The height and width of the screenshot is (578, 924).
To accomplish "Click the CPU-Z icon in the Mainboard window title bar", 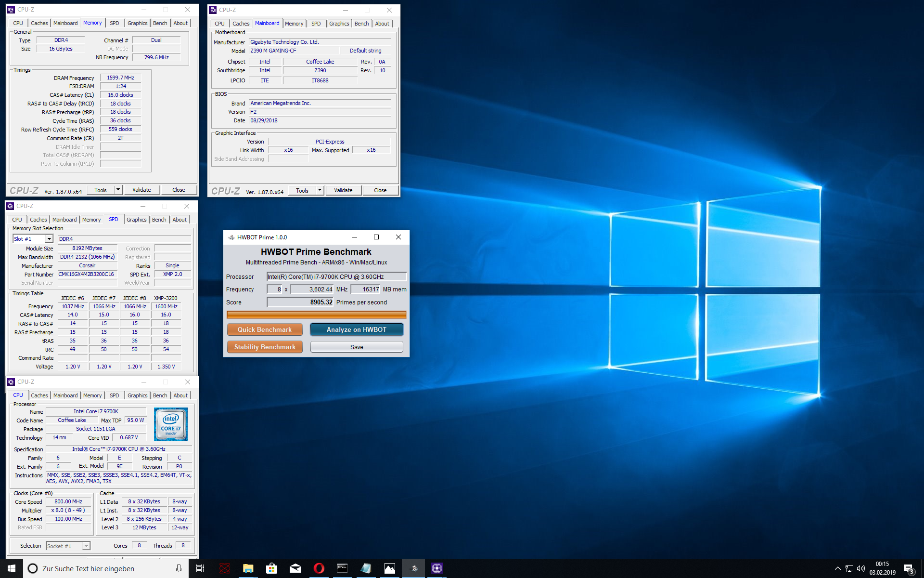I will [213, 10].
